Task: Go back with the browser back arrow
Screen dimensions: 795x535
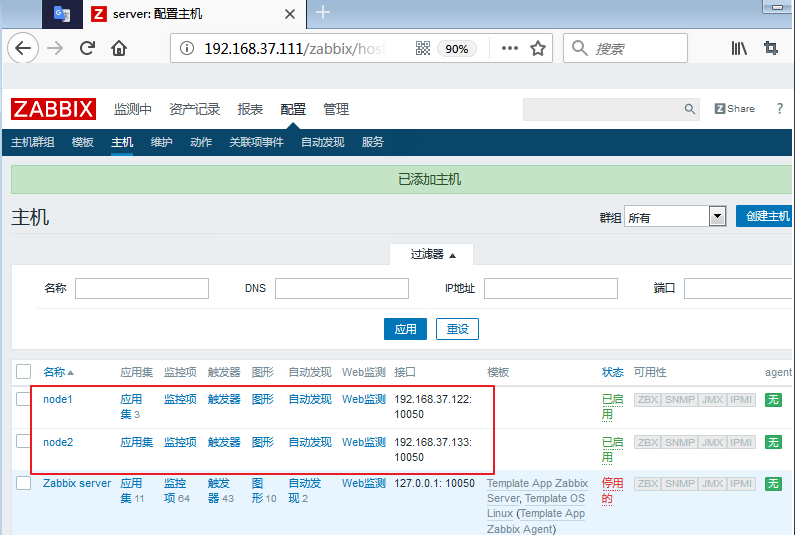Action: click(23, 48)
